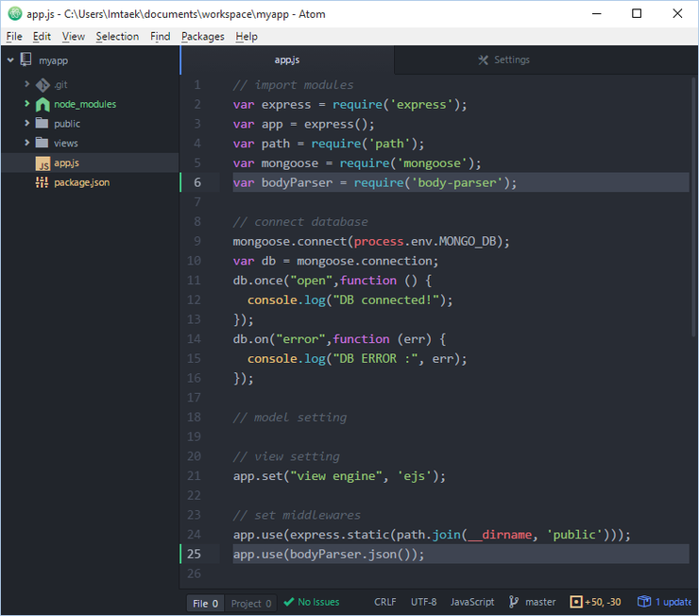Click the editor vertical scrollbar
Screen dimensions: 699x616
693,207
